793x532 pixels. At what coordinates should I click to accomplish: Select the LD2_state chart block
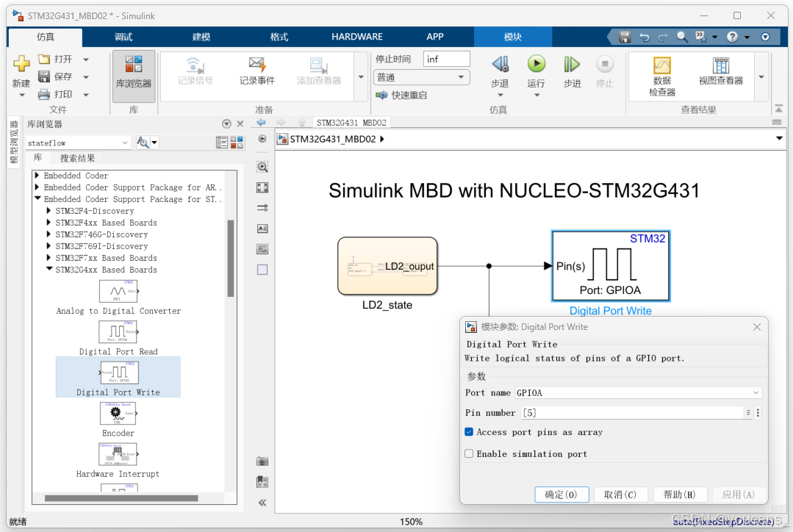(x=387, y=266)
